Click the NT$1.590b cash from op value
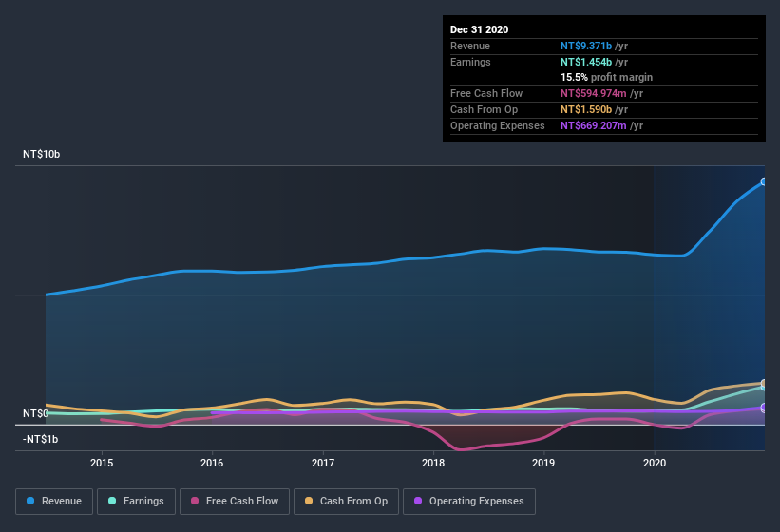Image resolution: width=780 pixels, height=532 pixels. coord(586,109)
